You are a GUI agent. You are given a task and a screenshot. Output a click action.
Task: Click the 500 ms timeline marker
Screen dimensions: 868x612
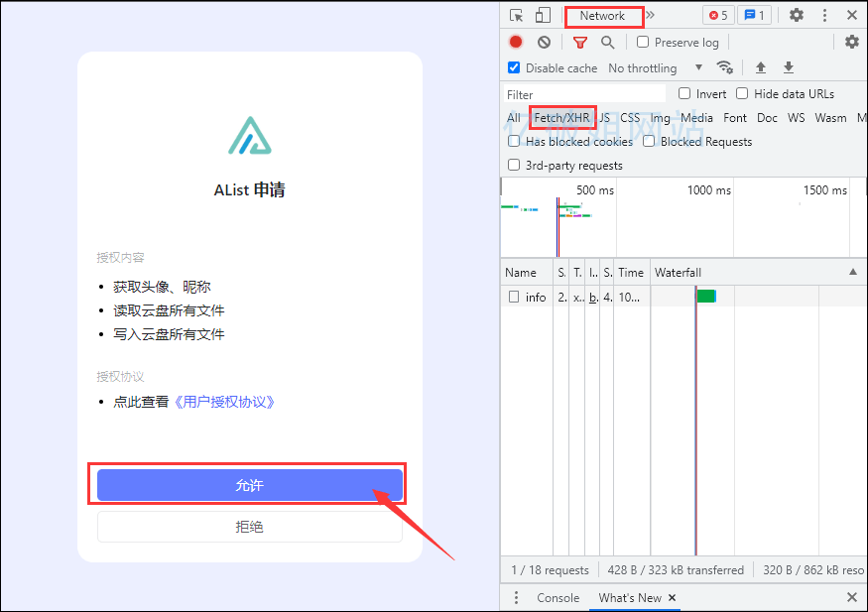click(595, 190)
